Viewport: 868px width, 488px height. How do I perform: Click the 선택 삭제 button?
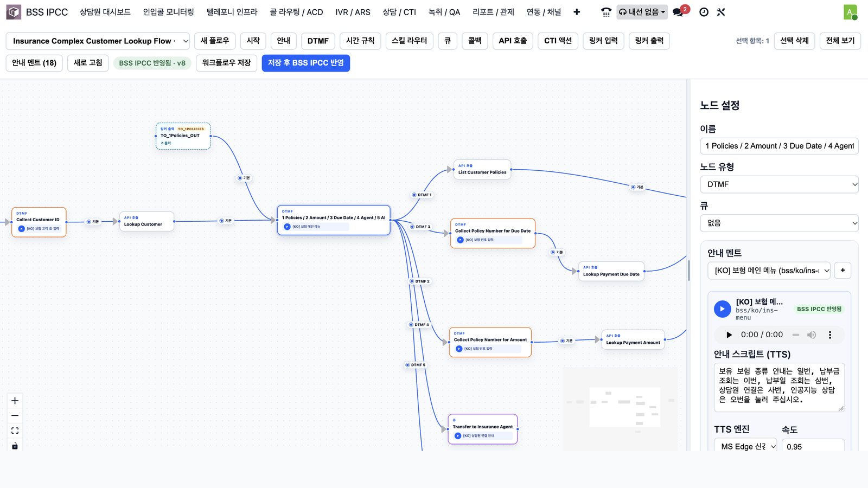(794, 41)
